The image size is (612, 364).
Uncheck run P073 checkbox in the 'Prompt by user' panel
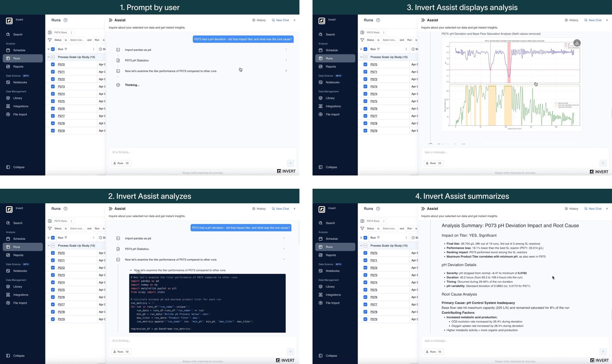53,86
